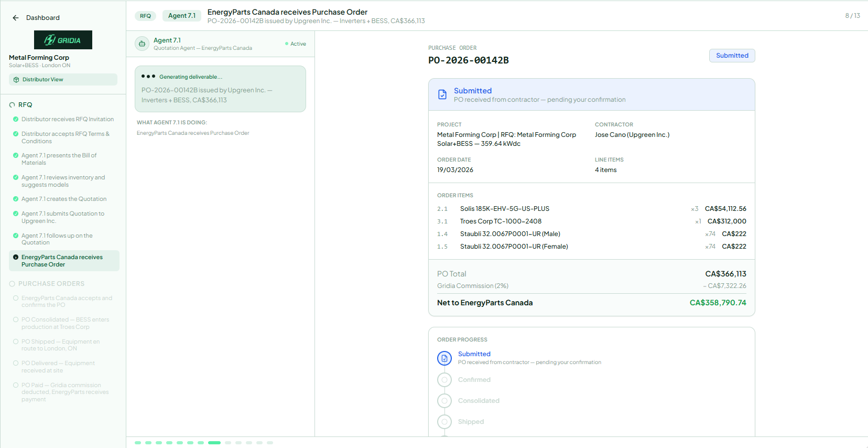
Task: Click the PO Total CA$366,113 value
Action: pos(725,274)
